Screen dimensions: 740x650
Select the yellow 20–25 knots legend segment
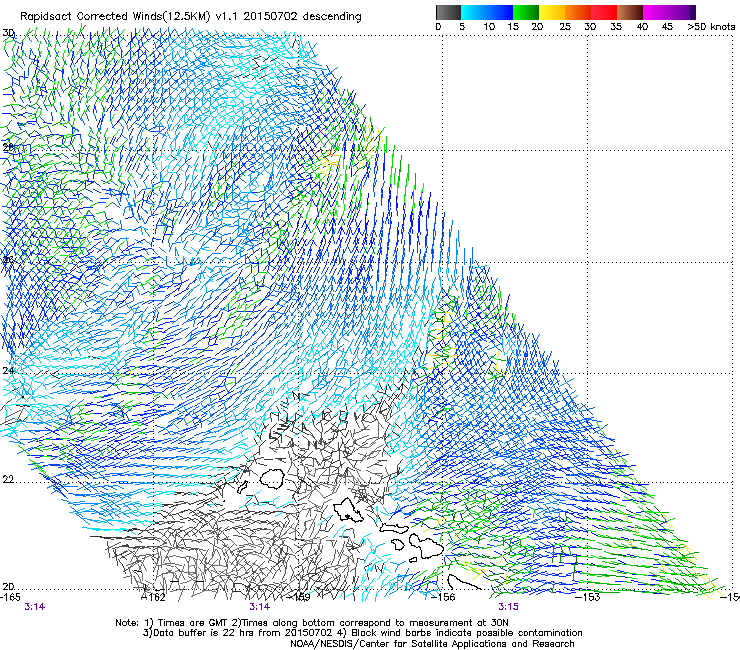pyautogui.click(x=552, y=12)
